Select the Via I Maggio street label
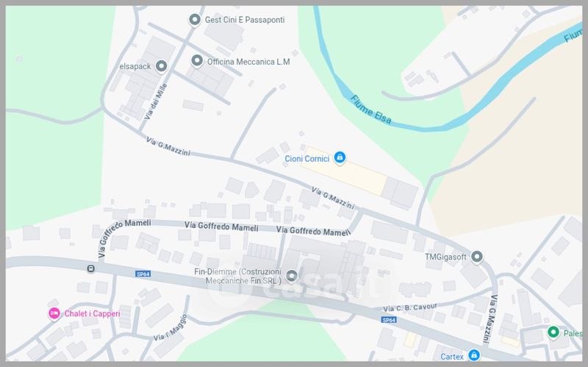This screenshot has width=588, height=367. click(x=171, y=328)
